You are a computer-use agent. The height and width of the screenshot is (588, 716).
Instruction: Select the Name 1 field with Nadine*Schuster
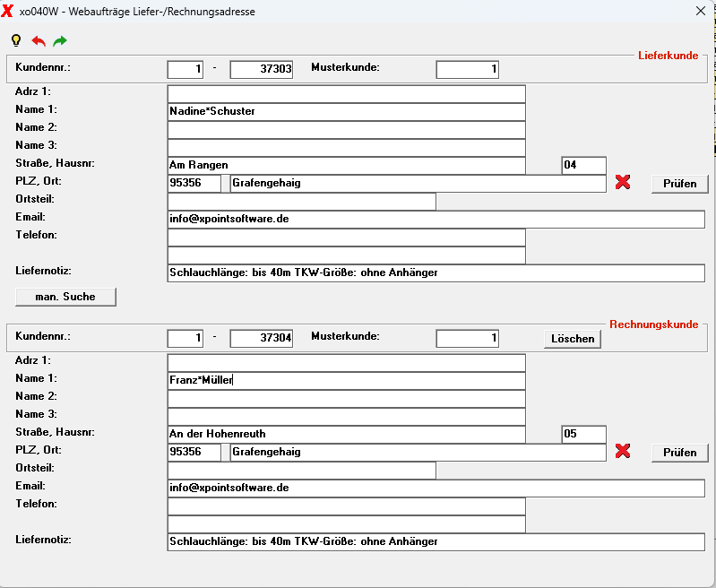click(347, 111)
